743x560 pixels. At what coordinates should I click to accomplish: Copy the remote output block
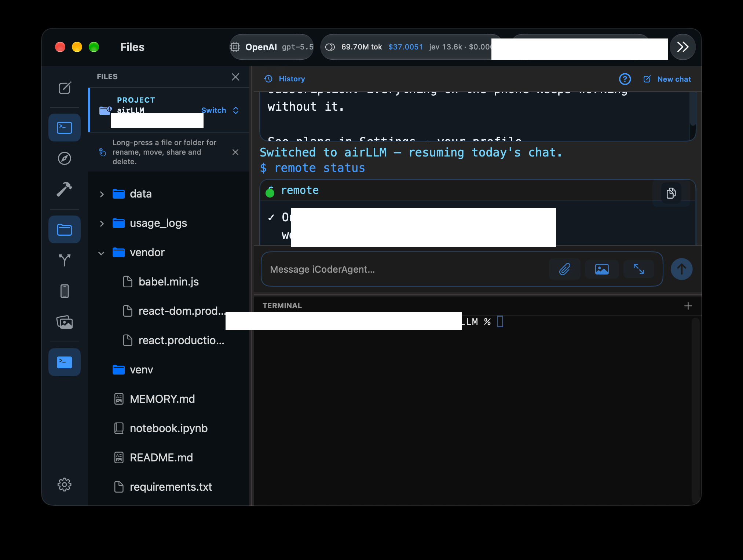[x=671, y=193]
